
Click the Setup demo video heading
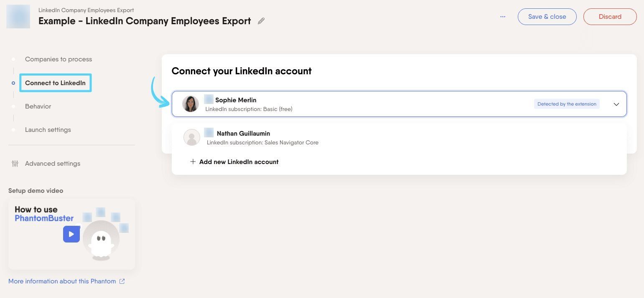coord(36,190)
